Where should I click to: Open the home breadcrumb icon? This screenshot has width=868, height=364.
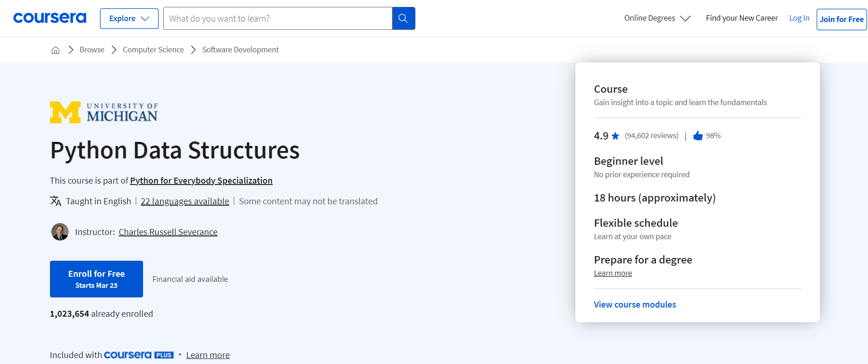(x=55, y=50)
